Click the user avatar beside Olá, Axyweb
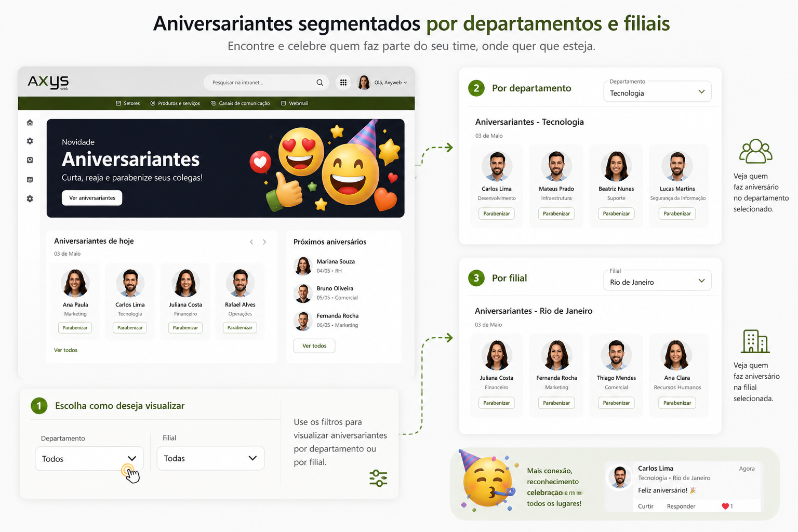This screenshot has height=532, width=798. (364, 83)
